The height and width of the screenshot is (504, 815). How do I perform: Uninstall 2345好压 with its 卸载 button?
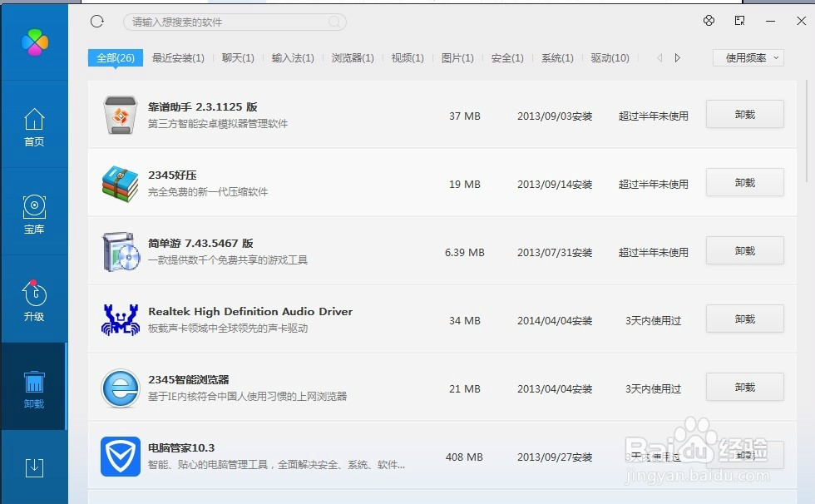745,182
